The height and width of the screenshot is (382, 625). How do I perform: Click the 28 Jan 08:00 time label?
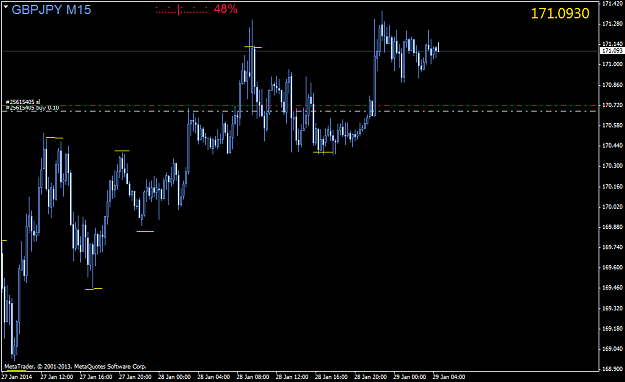pyautogui.click(x=253, y=377)
